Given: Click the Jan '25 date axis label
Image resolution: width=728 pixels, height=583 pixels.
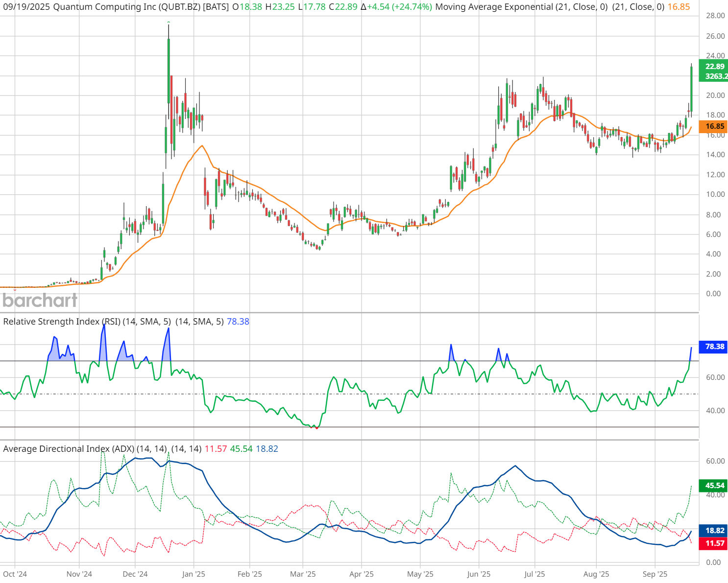Looking at the screenshot, I should coord(194,574).
